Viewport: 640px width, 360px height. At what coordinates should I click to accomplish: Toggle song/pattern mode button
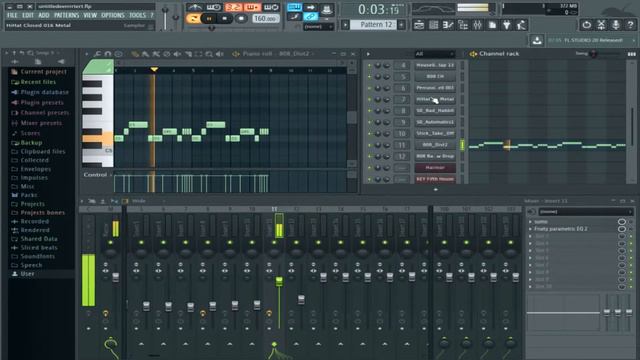(193, 18)
